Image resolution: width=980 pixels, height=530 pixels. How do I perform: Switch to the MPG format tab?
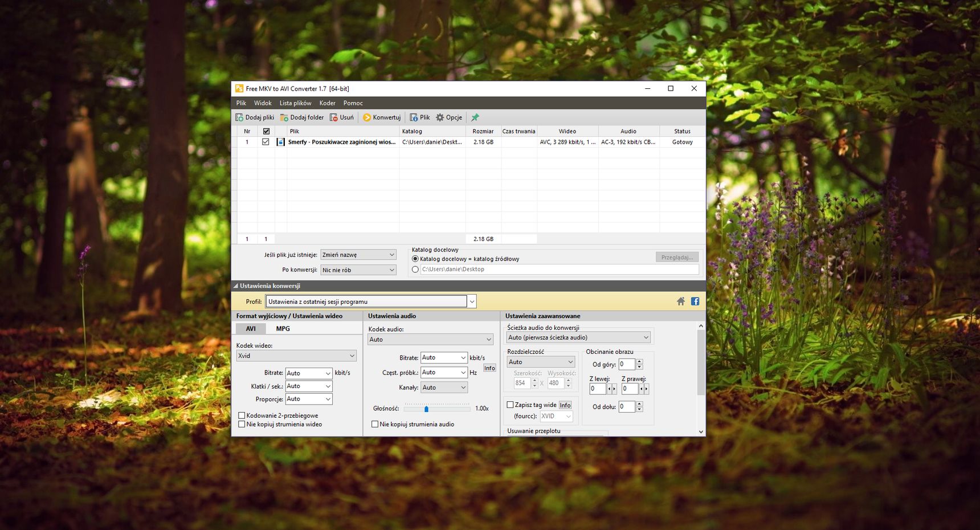click(x=283, y=329)
